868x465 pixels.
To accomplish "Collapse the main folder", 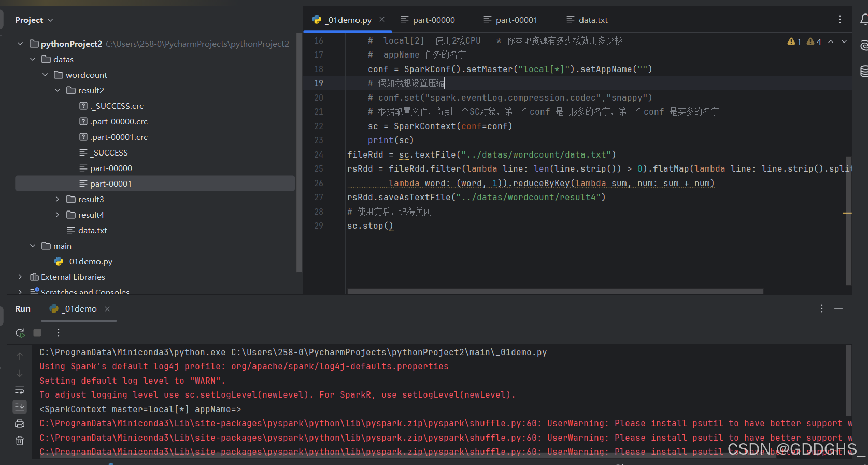I will [x=33, y=246].
